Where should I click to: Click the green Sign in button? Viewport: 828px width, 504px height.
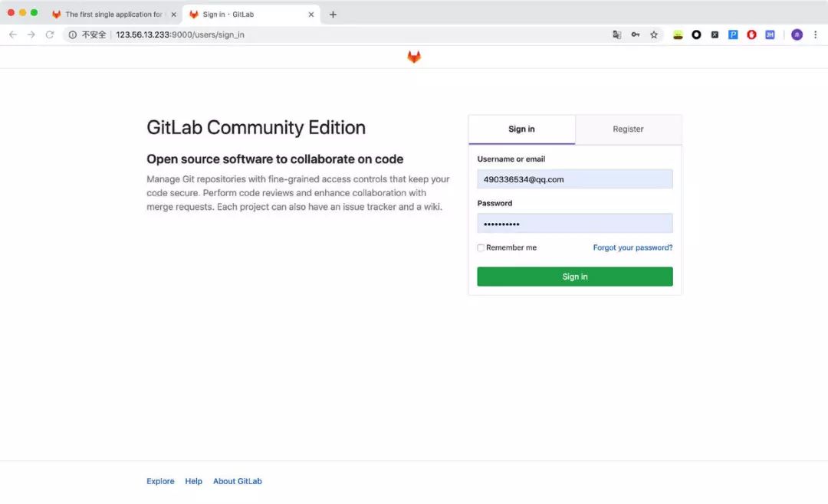575,277
